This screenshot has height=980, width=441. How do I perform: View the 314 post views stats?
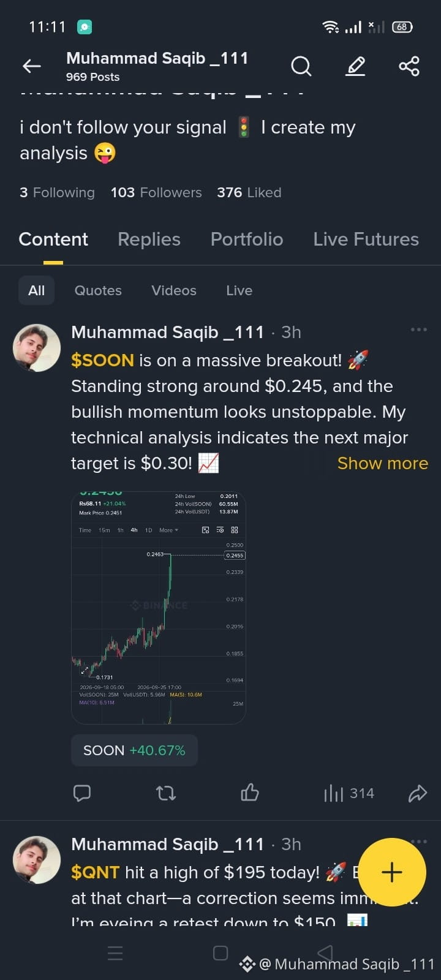click(349, 793)
